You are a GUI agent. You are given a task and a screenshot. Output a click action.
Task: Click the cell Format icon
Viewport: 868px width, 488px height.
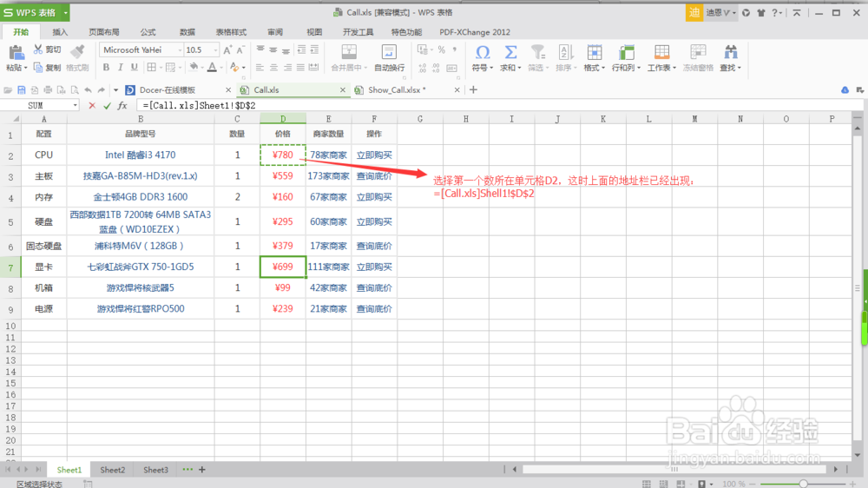(x=595, y=52)
